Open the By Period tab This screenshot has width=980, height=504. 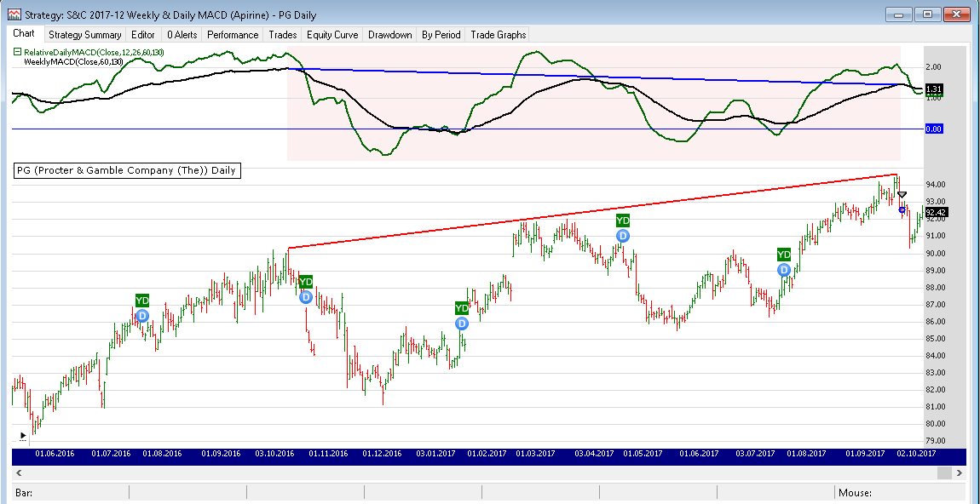(441, 35)
